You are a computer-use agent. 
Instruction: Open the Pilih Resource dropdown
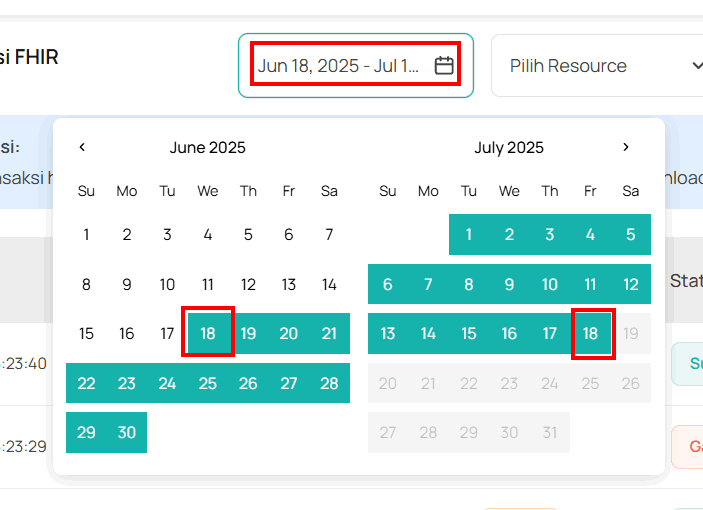600,66
